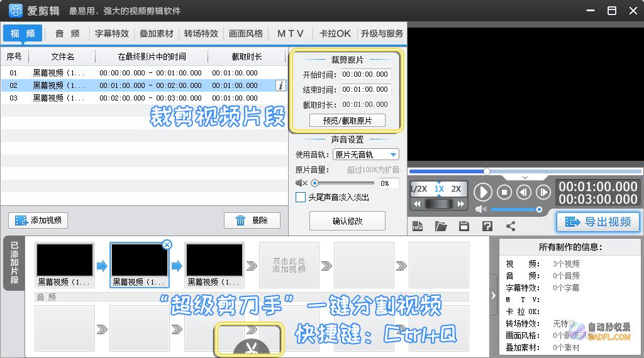Adjust the 原片音量 slider handle

[314, 183]
